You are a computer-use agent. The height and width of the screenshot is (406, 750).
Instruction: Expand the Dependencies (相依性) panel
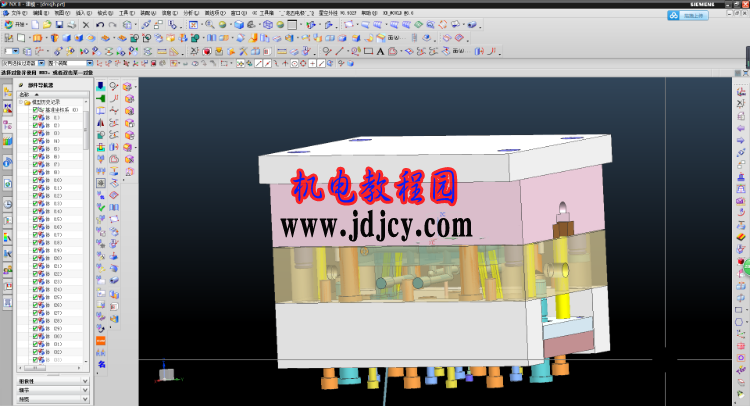(52, 381)
